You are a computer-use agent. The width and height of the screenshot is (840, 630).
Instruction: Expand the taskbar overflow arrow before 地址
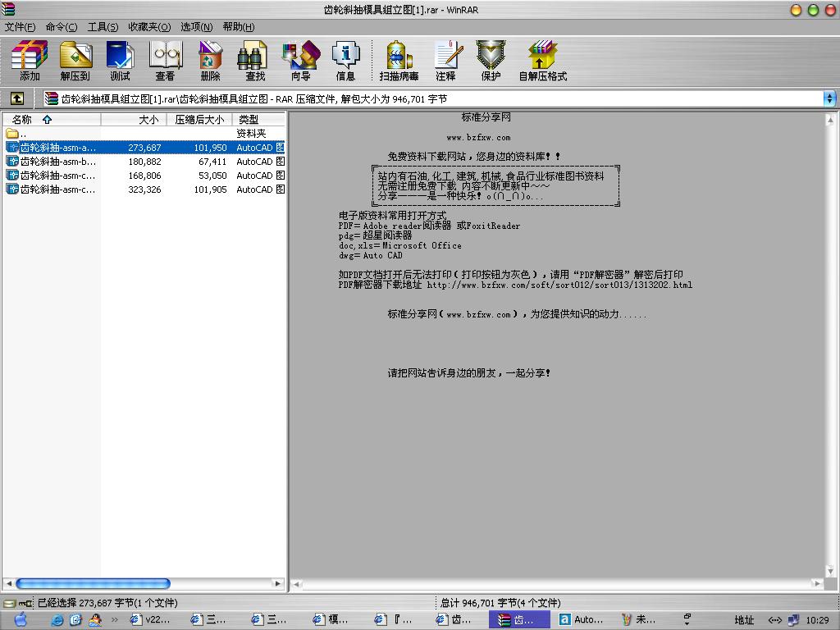pos(687,620)
